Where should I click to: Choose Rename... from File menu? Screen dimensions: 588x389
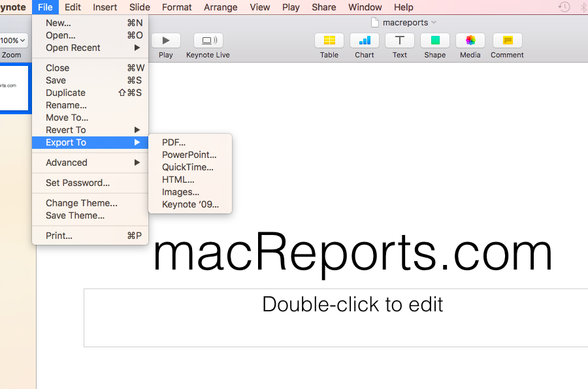90,105
